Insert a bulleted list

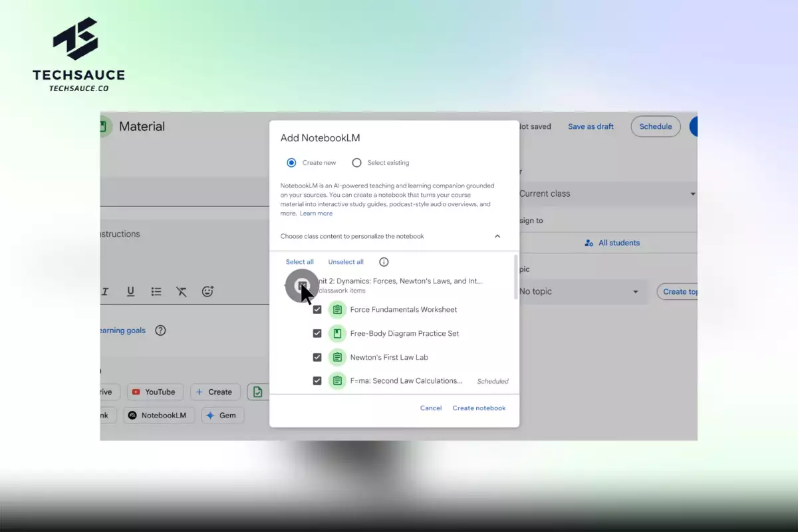pyautogui.click(x=156, y=291)
